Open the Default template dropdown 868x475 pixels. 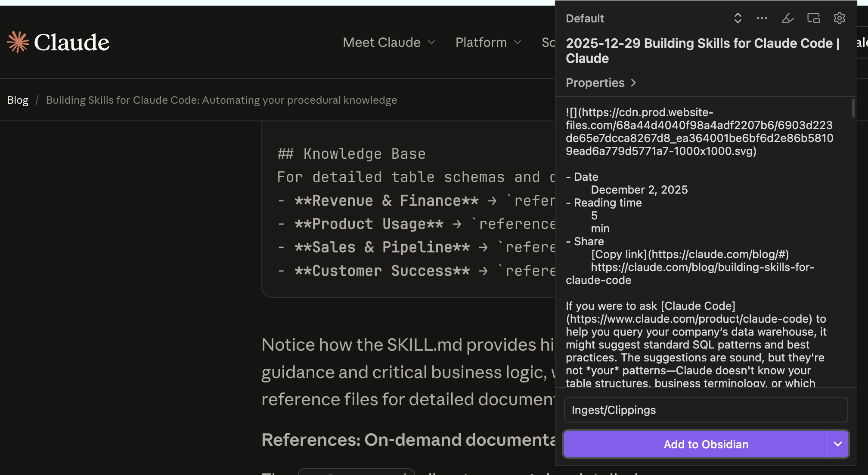click(x=585, y=18)
